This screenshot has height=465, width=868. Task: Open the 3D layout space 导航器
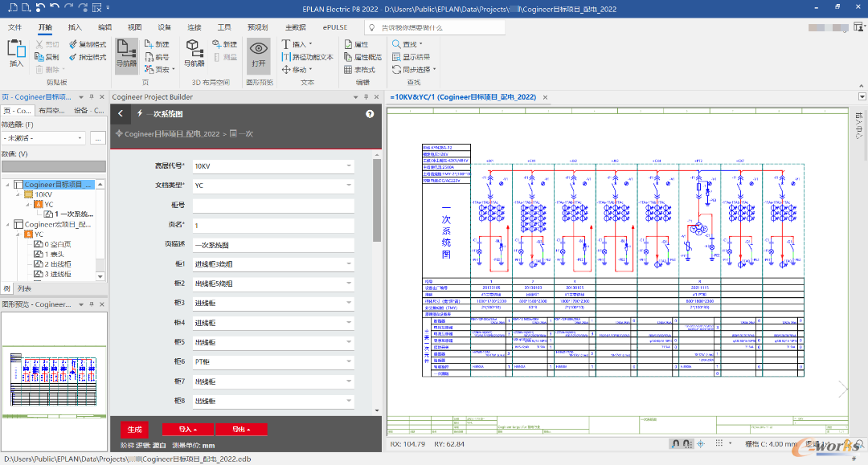click(194, 54)
